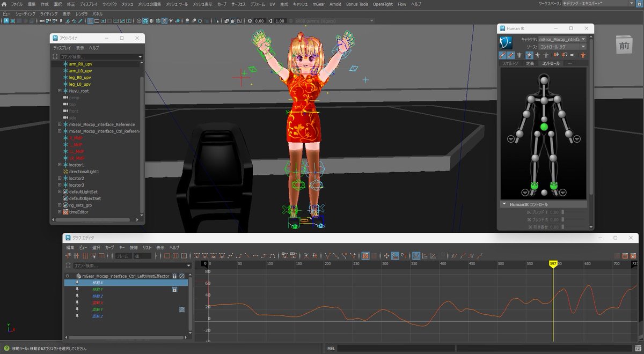Toggle the pin on 移動 X channel

pos(77,282)
